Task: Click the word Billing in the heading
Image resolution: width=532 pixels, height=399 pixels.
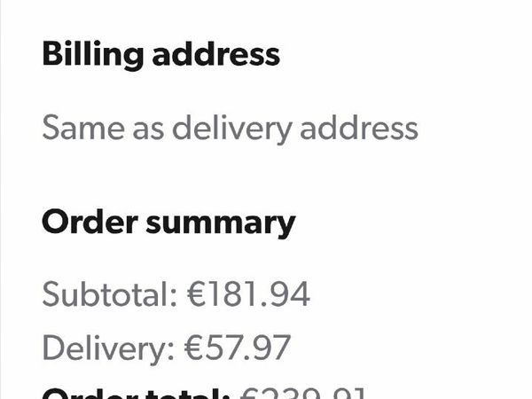Action: (x=92, y=55)
